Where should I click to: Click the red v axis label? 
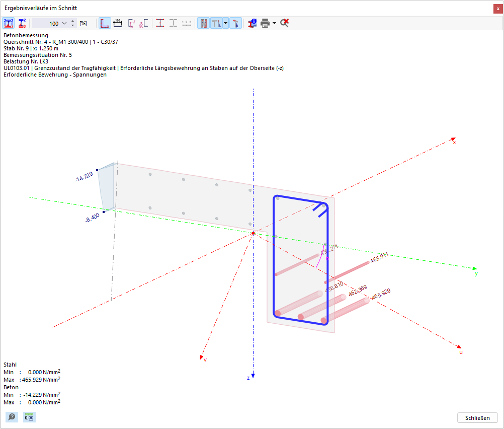pos(205,360)
